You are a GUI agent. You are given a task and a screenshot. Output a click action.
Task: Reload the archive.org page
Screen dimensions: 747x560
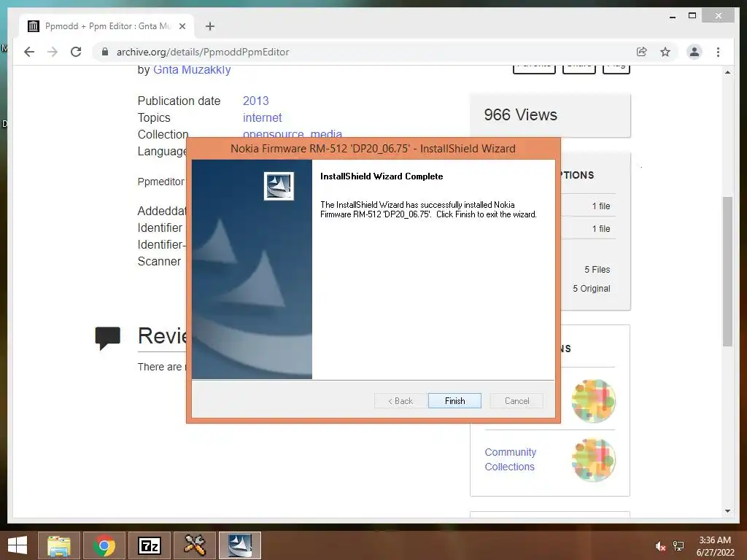(x=76, y=52)
